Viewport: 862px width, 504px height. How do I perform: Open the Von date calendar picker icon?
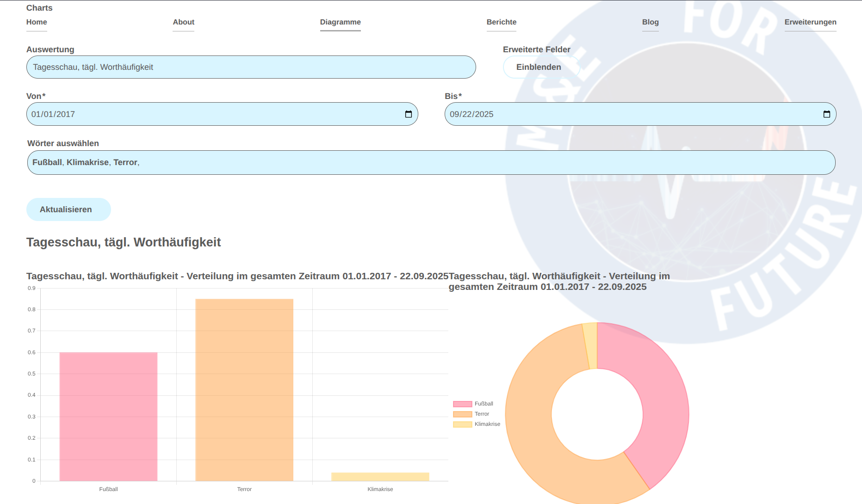(x=408, y=114)
